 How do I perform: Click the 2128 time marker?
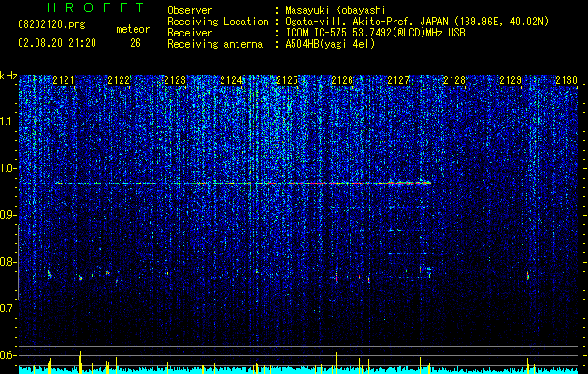454,80
